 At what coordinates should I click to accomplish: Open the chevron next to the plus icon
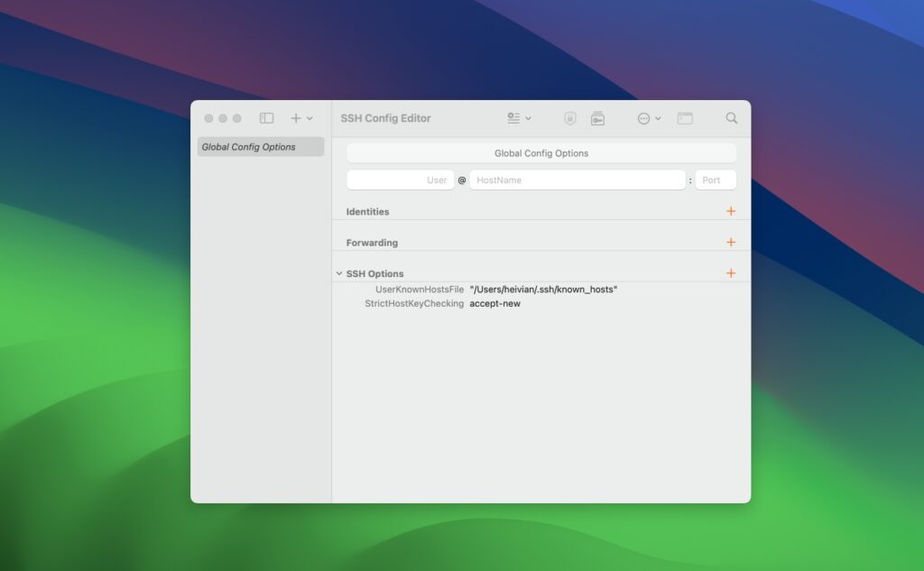click(x=310, y=118)
